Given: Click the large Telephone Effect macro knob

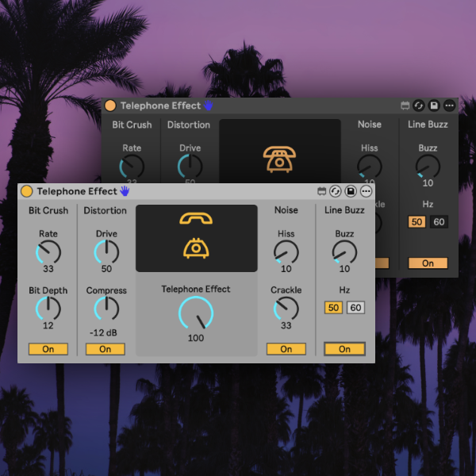Looking at the screenshot, I should 196,313.
